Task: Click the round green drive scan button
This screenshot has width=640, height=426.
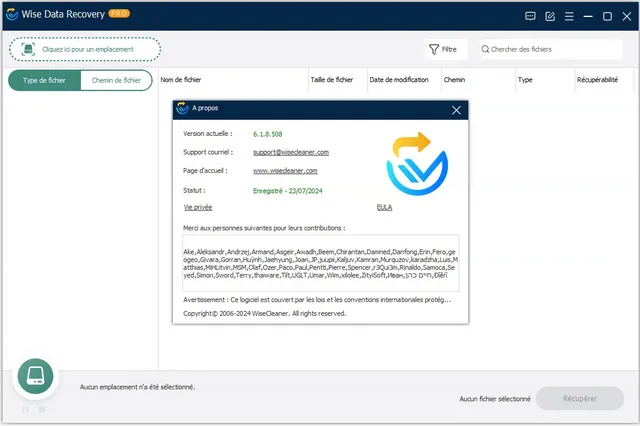Action: point(35,376)
